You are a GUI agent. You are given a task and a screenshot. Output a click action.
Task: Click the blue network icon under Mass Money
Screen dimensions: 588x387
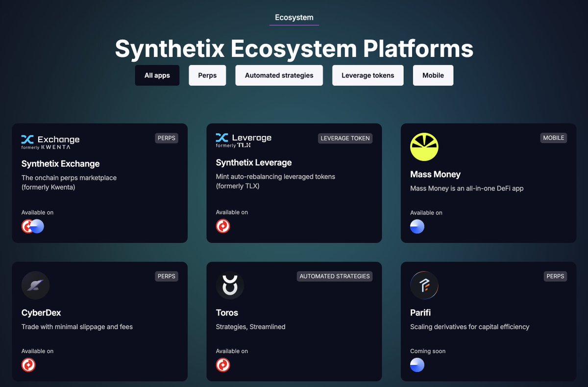coord(417,226)
